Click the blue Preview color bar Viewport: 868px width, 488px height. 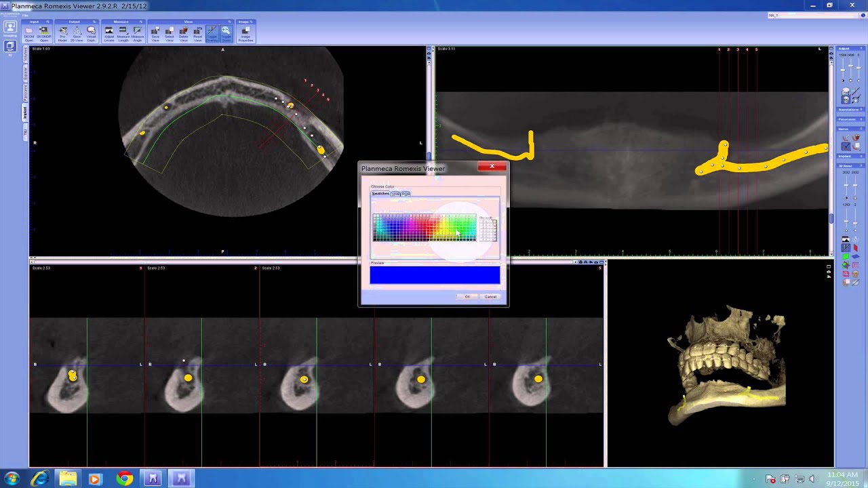(x=435, y=274)
